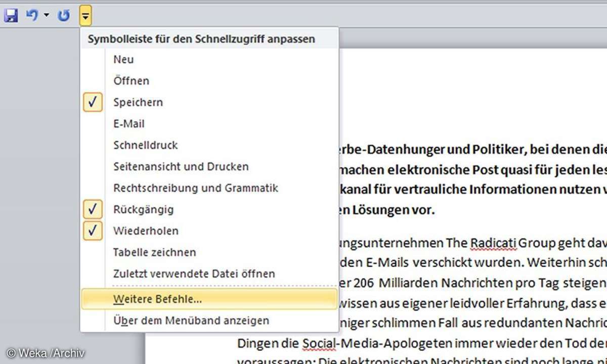
Task: Uncheck the Wiederholen checkmark
Action: (x=92, y=231)
